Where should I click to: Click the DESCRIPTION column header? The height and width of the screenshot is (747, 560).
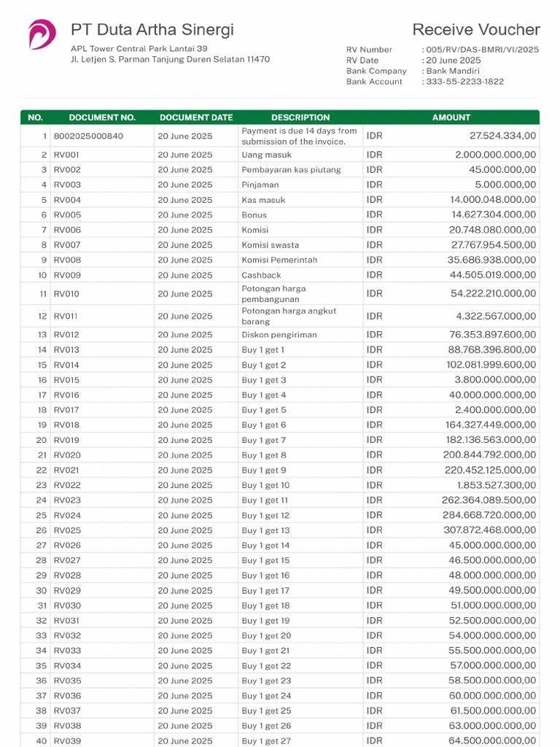300,117
